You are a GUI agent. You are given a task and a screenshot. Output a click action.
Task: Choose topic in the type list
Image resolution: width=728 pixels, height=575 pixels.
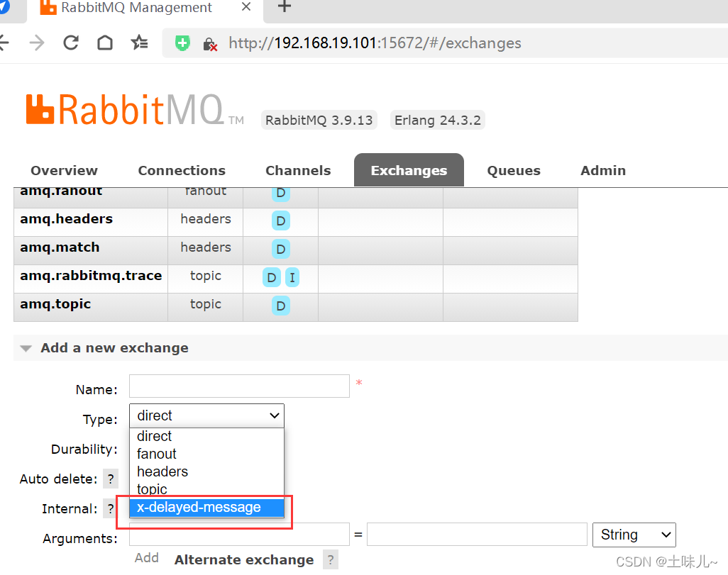[x=206, y=489]
